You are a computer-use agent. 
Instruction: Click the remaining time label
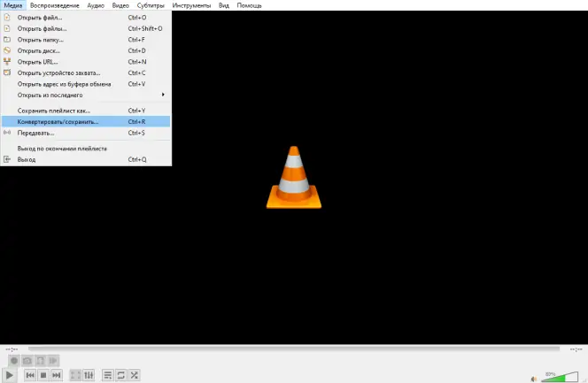click(x=576, y=349)
